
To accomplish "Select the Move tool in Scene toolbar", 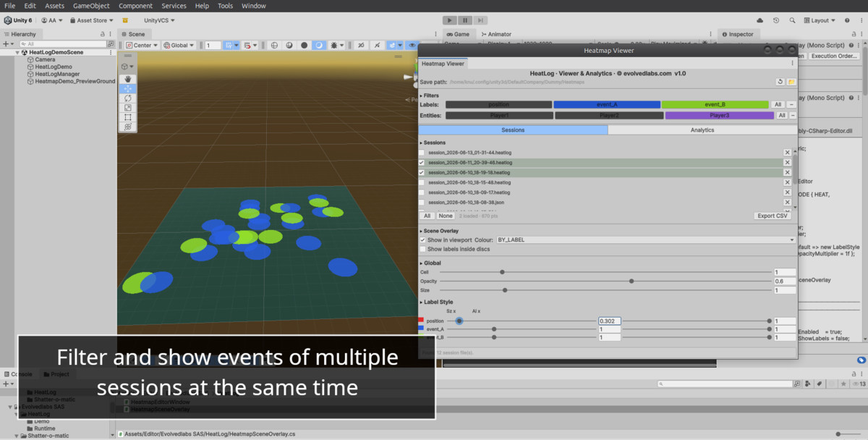I will point(128,88).
